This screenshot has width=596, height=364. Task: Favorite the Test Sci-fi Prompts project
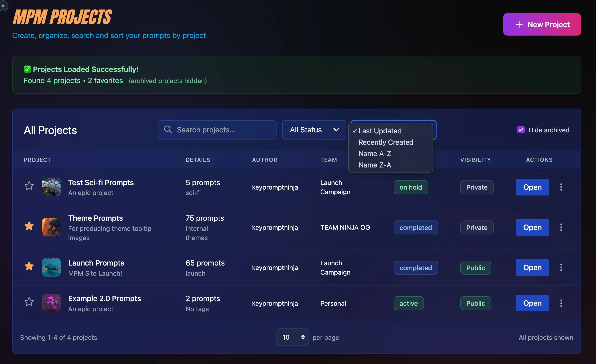(29, 185)
